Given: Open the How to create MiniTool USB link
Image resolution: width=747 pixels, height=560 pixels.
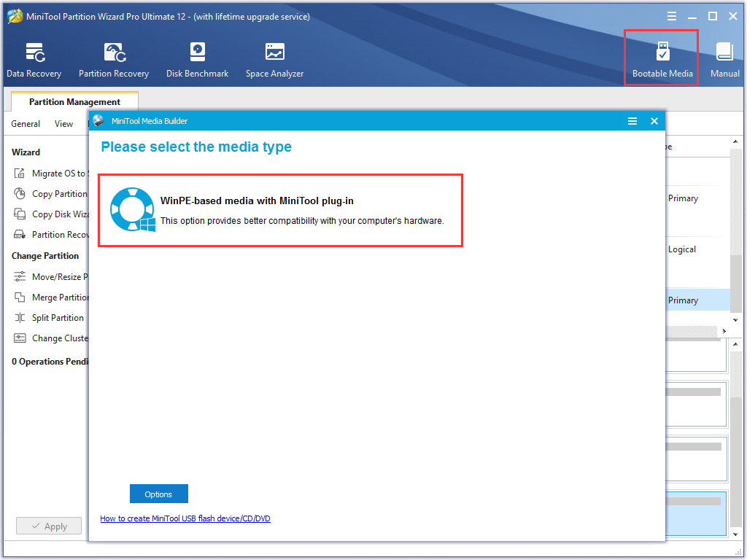Looking at the screenshot, I should click(185, 518).
